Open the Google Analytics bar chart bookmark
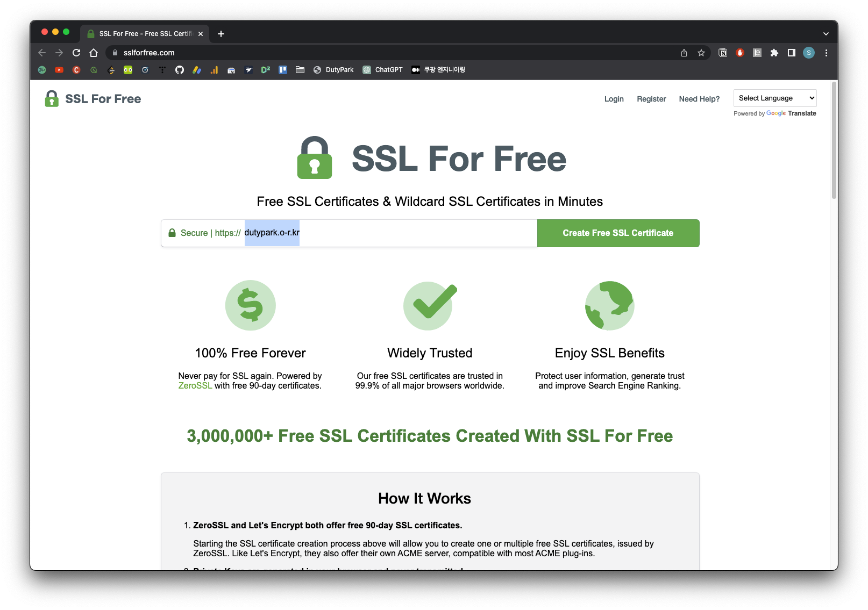The height and width of the screenshot is (610, 868). point(214,70)
